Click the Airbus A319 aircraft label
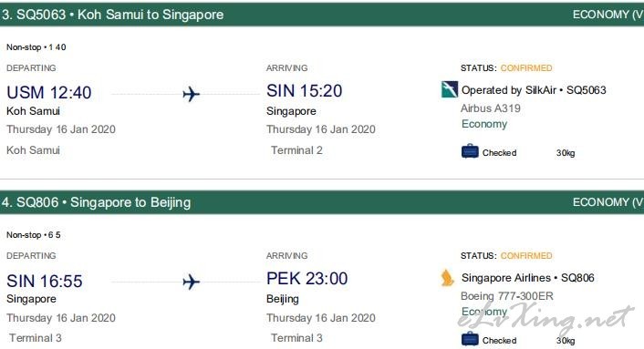This screenshot has width=644, height=349. pyautogui.click(x=491, y=108)
